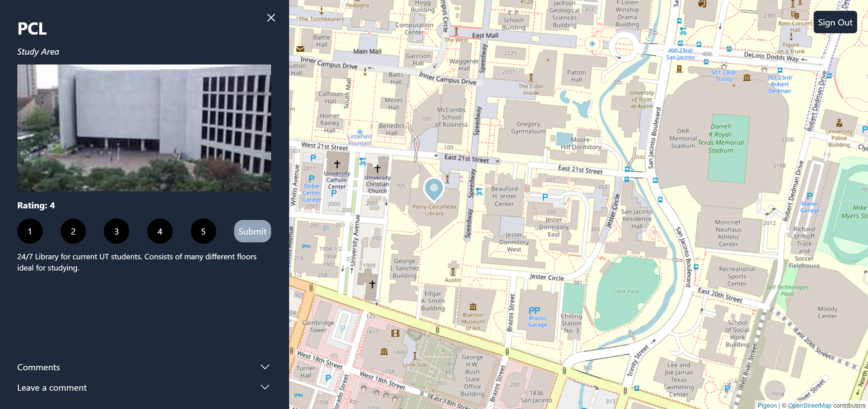Click the University Catholic Center cross icon
The height and width of the screenshot is (409, 868).
point(337,164)
